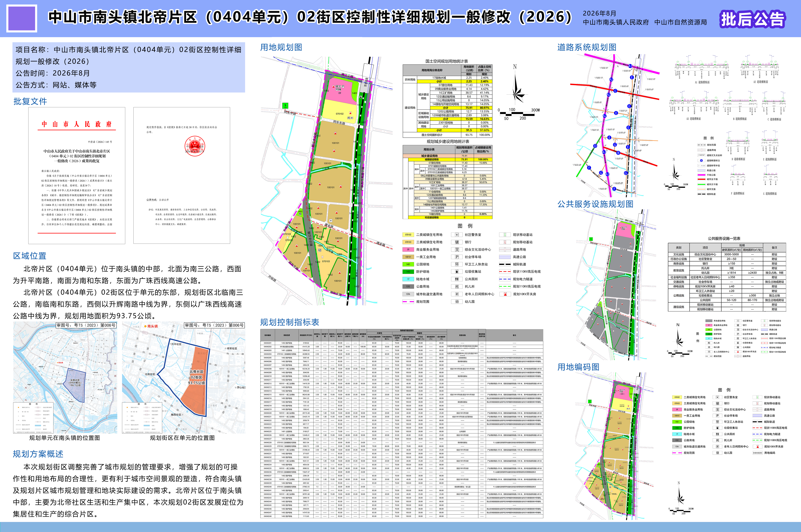The image size is (801, 532).
Task: Click pink 09 商业服务业用地 swatch in 用地规划图 legend
Action: pos(408,250)
